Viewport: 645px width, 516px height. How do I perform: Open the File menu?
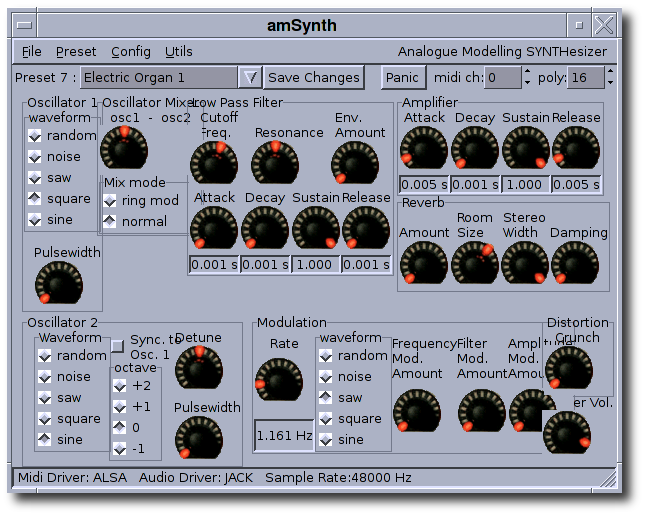pos(31,52)
